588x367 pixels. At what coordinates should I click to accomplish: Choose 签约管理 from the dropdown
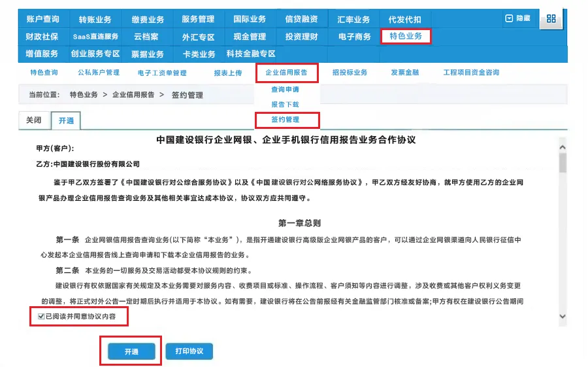click(287, 120)
